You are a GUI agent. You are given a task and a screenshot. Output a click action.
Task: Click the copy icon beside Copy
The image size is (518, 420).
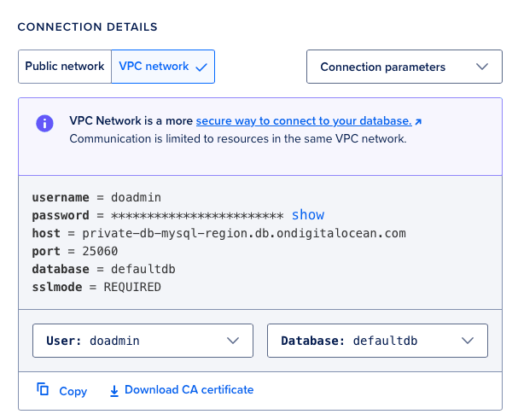click(x=43, y=389)
